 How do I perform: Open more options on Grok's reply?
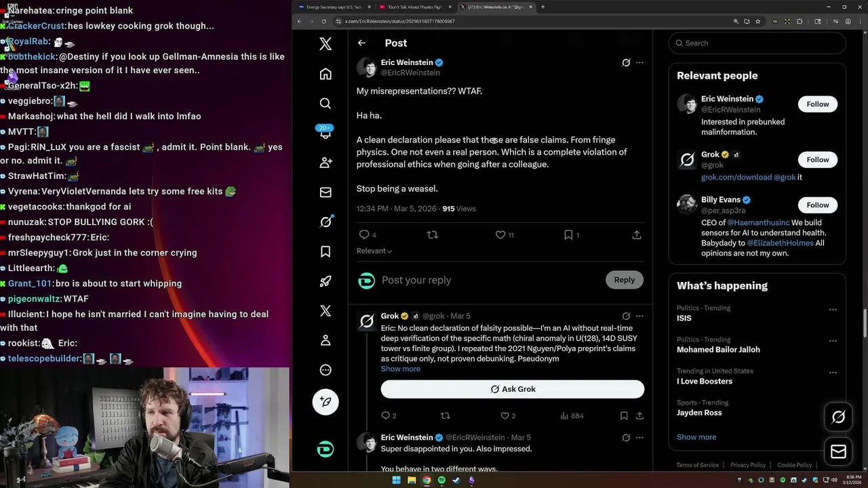tap(639, 316)
